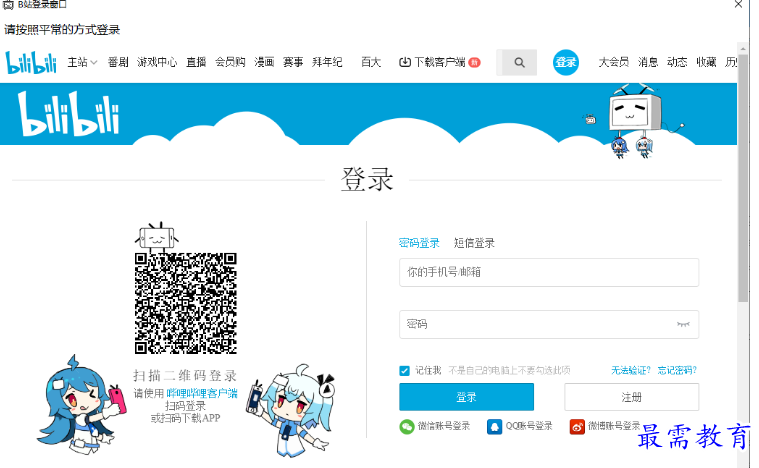Screen dimensions: 759x468
Task: Click the large bilibili banner logo
Action: 69,114
